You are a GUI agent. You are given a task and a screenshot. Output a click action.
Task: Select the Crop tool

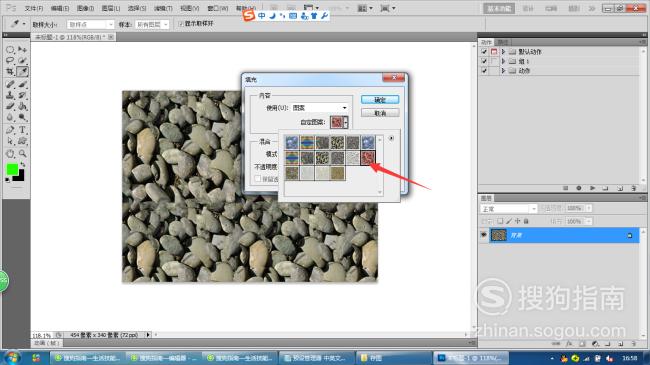[10, 72]
